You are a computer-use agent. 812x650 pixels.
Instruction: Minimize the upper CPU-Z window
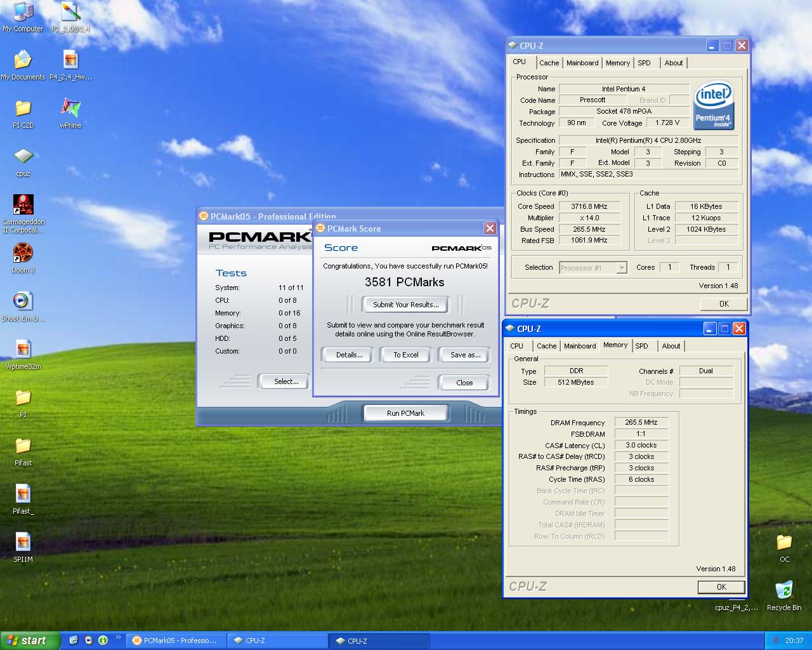pos(712,46)
